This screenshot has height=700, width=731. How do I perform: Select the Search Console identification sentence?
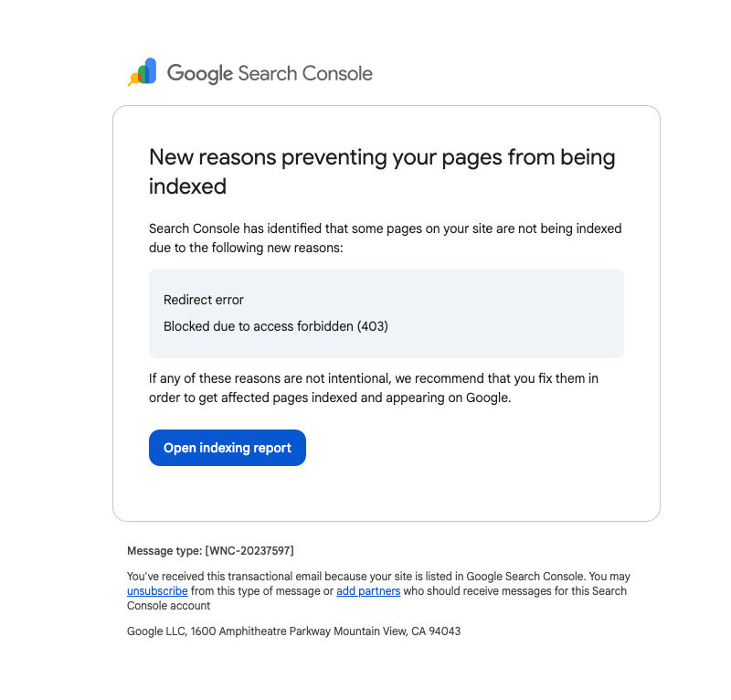[x=385, y=238]
